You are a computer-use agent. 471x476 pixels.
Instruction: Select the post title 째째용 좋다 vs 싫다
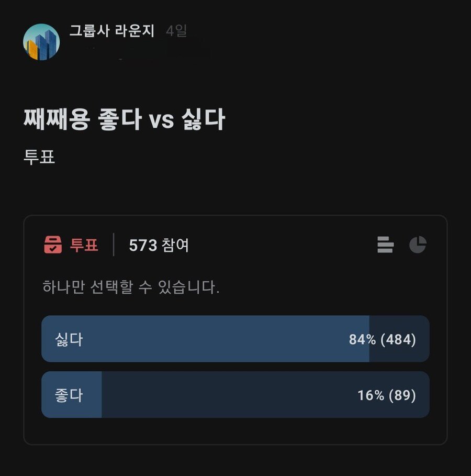click(124, 119)
